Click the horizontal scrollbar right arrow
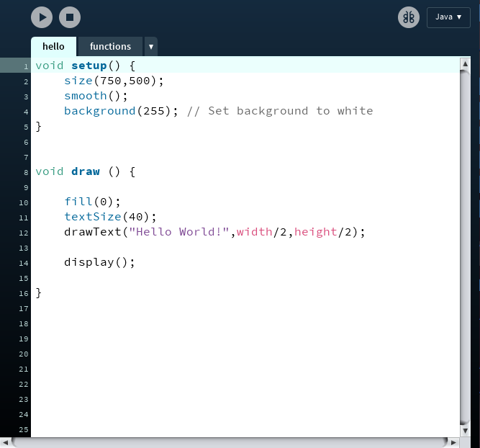This screenshot has height=448, width=480. click(453, 442)
